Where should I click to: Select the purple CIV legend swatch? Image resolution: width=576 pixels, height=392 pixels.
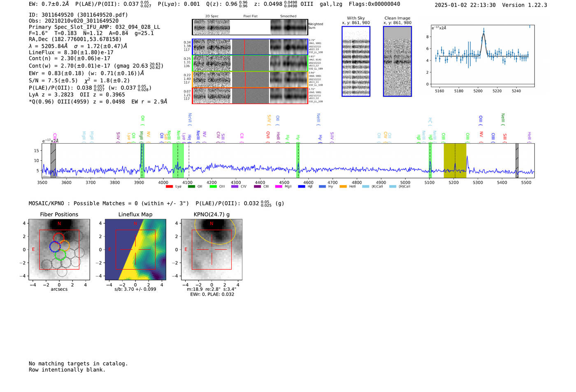(x=235, y=187)
